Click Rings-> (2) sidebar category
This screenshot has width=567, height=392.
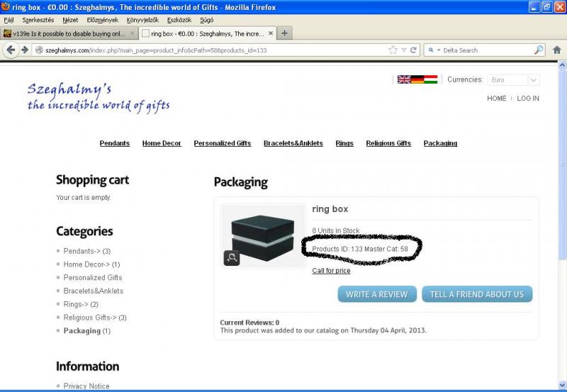click(x=81, y=304)
